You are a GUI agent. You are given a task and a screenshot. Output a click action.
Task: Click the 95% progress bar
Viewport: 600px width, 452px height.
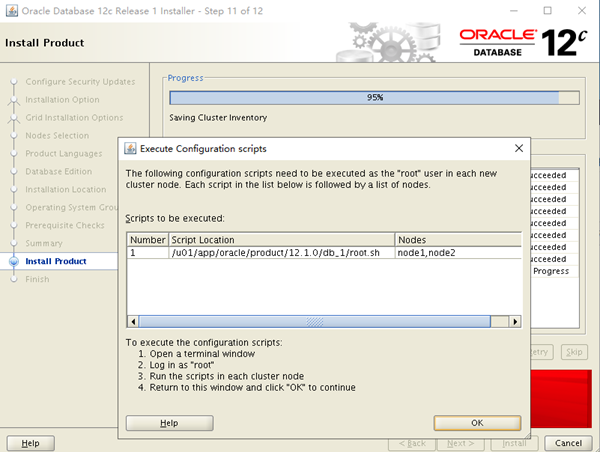[x=374, y=98]
